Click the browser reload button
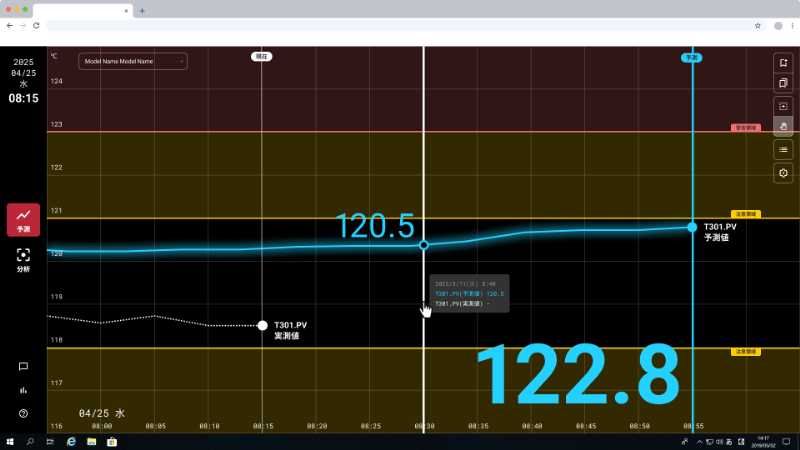The height and width of the screenshot is (450, 800). click(x=37, y=25)
